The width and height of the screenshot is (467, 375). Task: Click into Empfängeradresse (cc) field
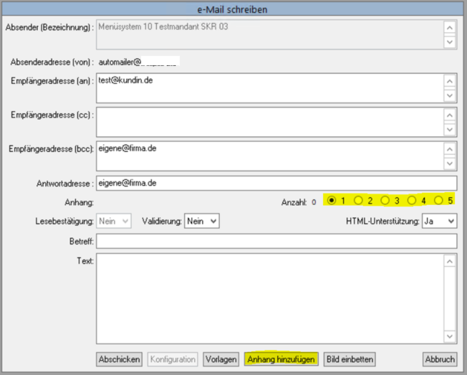270,122
